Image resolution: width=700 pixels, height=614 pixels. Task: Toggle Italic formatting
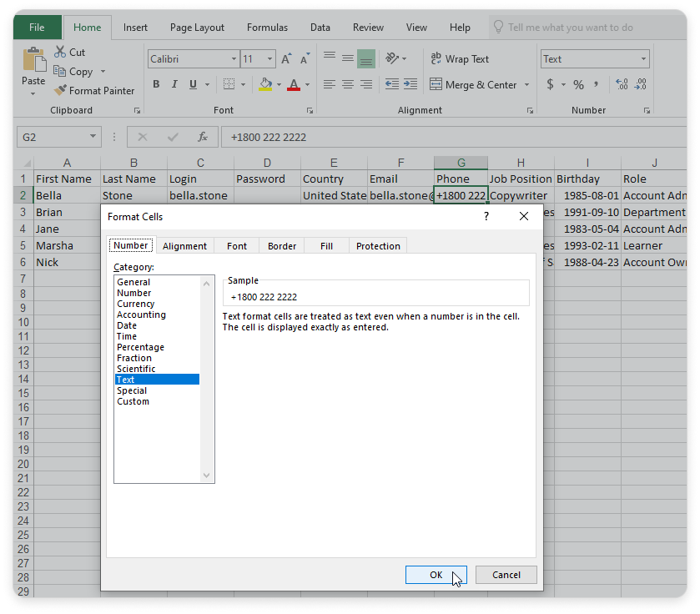point(174,84)
